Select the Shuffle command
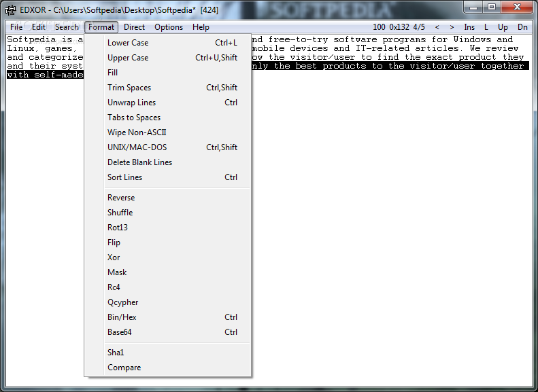Image resolution: width=538 pixels, height=392 pixels. (168, 213)
